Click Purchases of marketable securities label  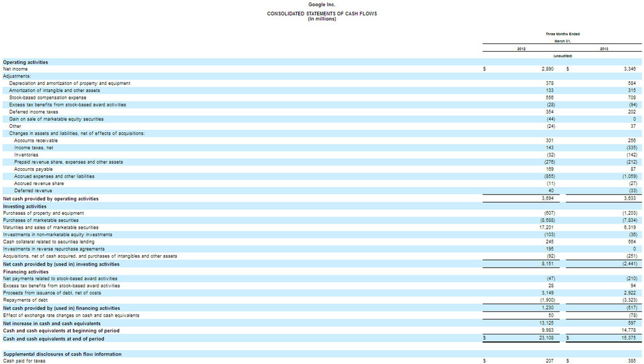tap(41, 220)
